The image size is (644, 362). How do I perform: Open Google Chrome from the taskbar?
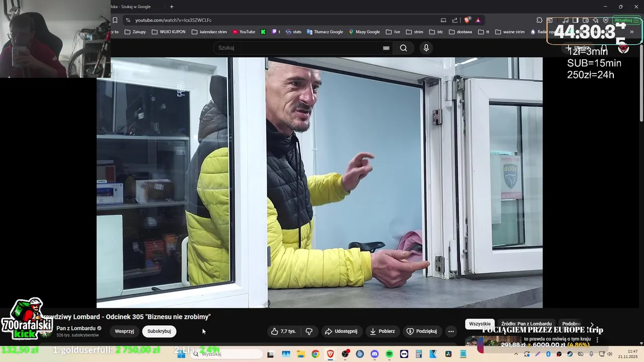[x=315, y=354]
